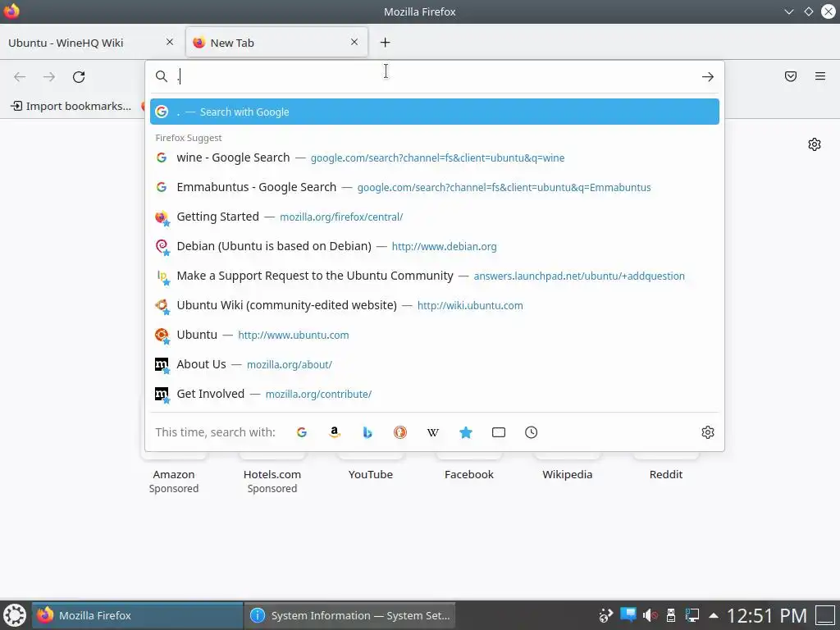This screenshot has width=840, height=630.
Task: Select '. — Search with Google' suggestion
Action: coord(435,112)
